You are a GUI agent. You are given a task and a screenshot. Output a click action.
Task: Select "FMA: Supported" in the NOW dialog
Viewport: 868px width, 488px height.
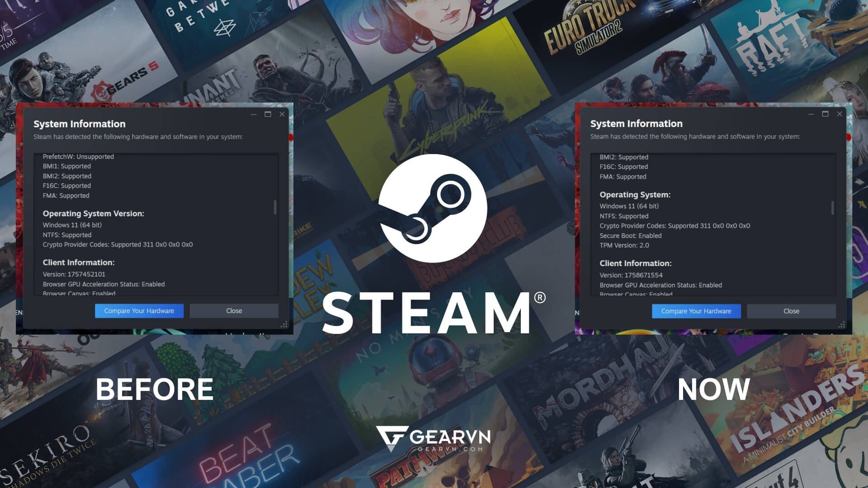pos(623,177)
